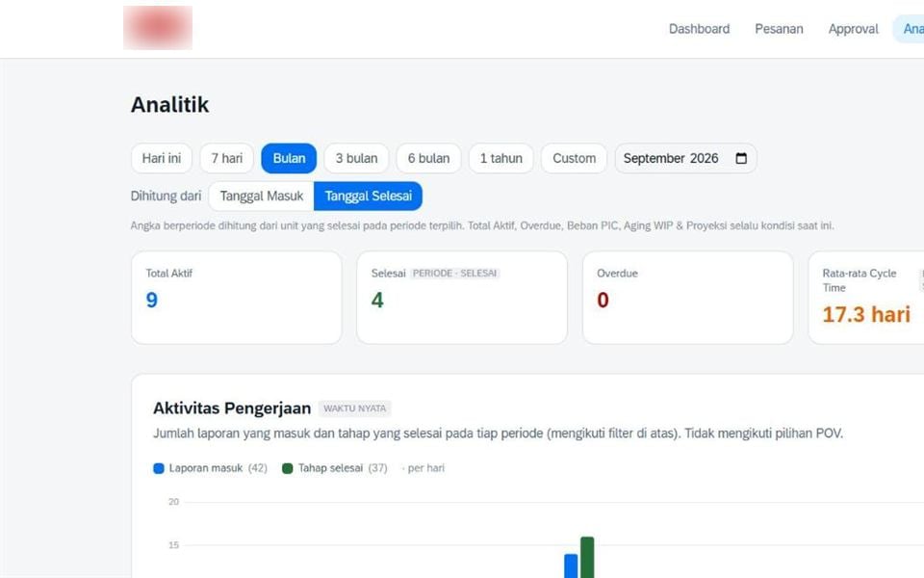Click the WAKTU NYATA badge

pyautogui.click(x=355, y=408)
